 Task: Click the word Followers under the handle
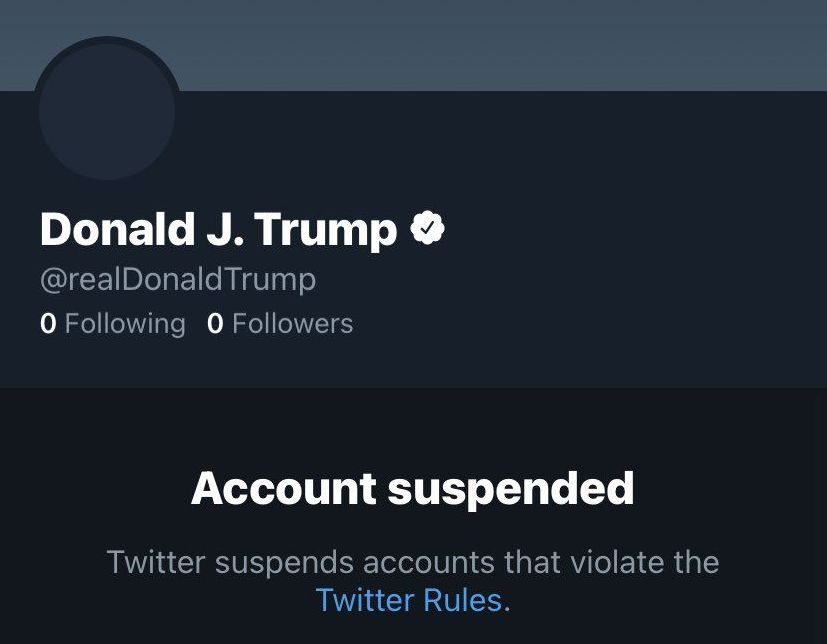[292, 324]
